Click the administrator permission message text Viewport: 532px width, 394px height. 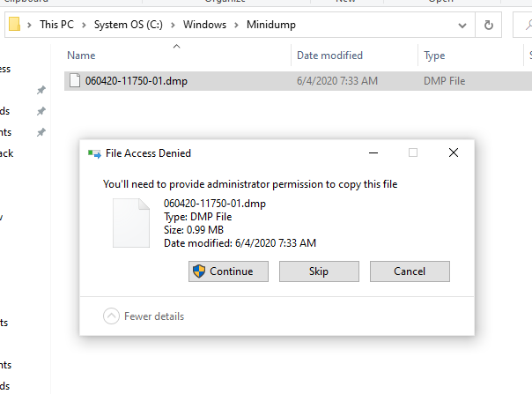pos(250,184)
